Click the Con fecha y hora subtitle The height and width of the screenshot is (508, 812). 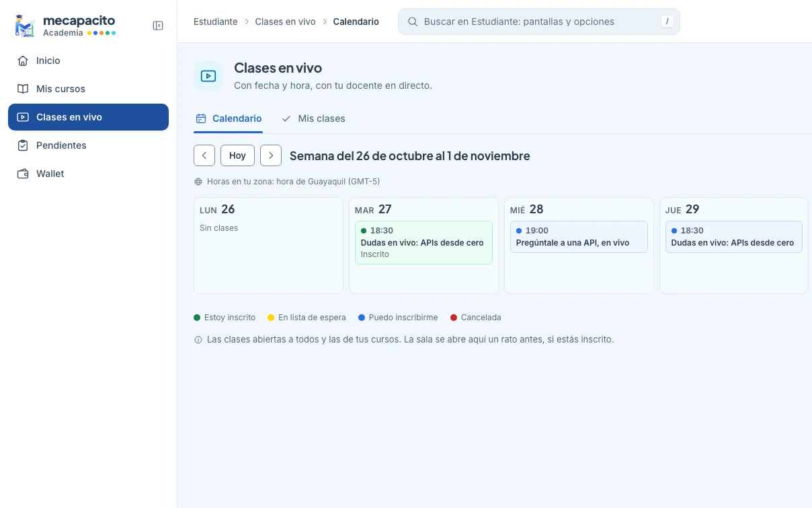[x=333, y=85]
